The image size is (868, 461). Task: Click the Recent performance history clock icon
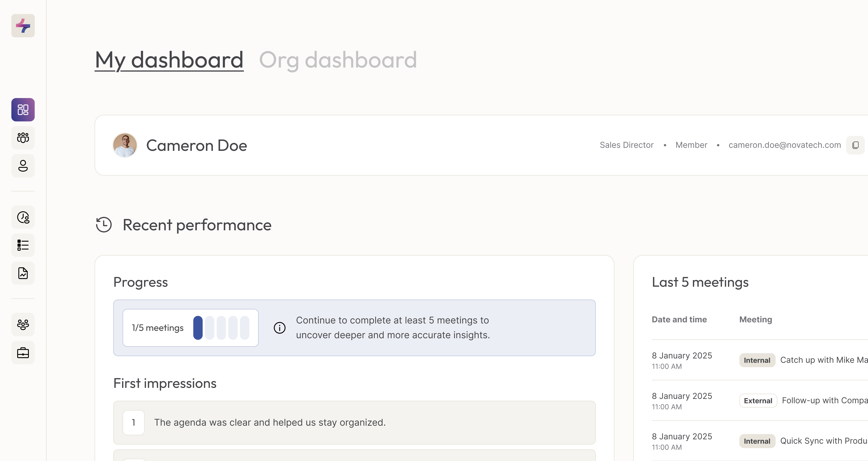tap(104, 225)
